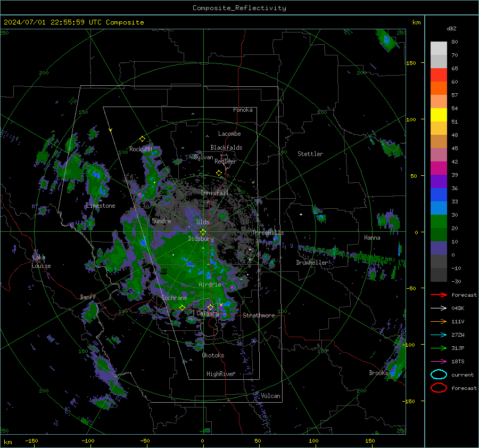Click the Blackfalds city label
Viewport: 479px width, 448px height.
pos(226,148)
